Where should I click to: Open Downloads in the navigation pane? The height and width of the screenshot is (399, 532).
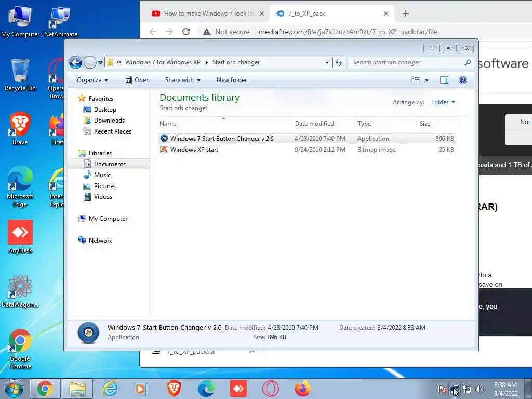pyautogui.click(x=109, y=120)
